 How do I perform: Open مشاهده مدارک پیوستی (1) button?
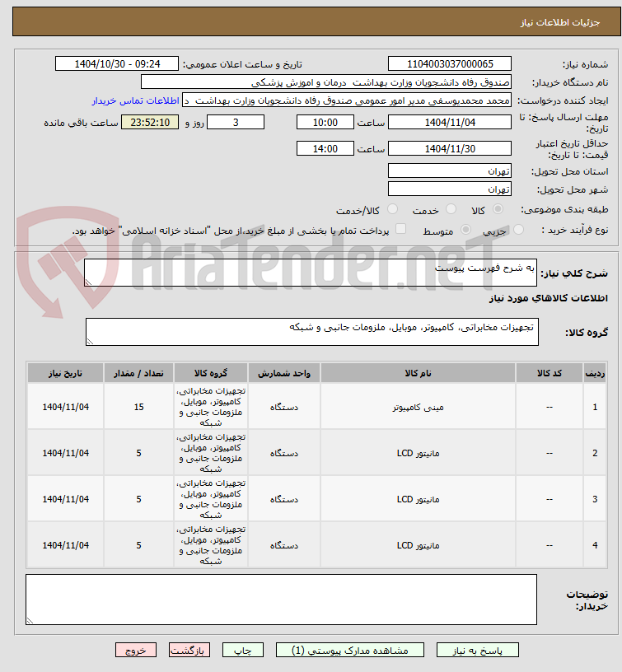[x=350, y=650]
